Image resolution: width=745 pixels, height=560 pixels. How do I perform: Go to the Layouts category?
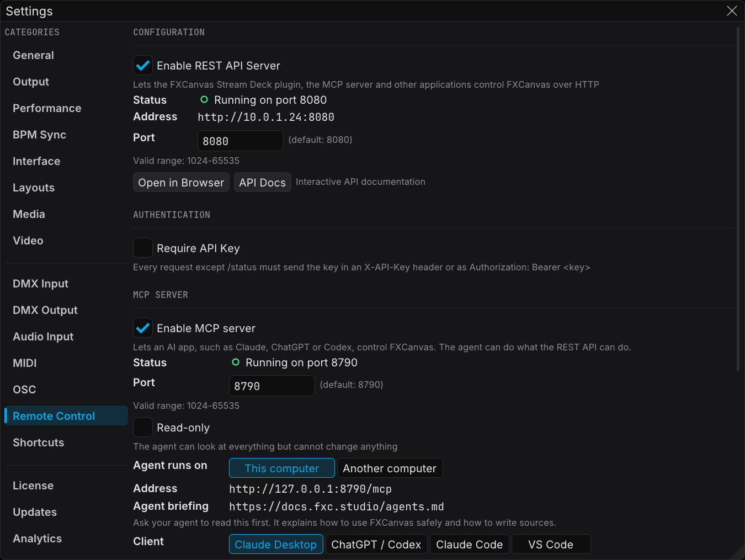click(x=66, y=188)
